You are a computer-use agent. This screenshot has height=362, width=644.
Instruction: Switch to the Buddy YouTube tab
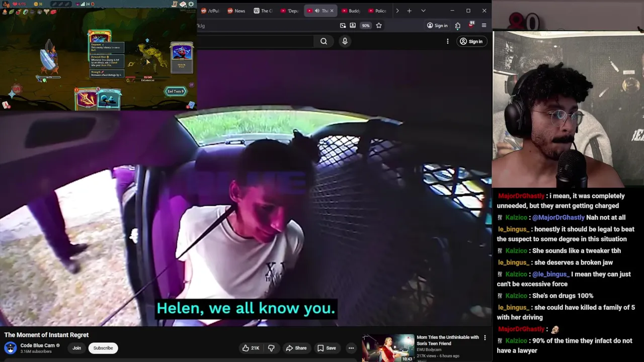[351, 11]
